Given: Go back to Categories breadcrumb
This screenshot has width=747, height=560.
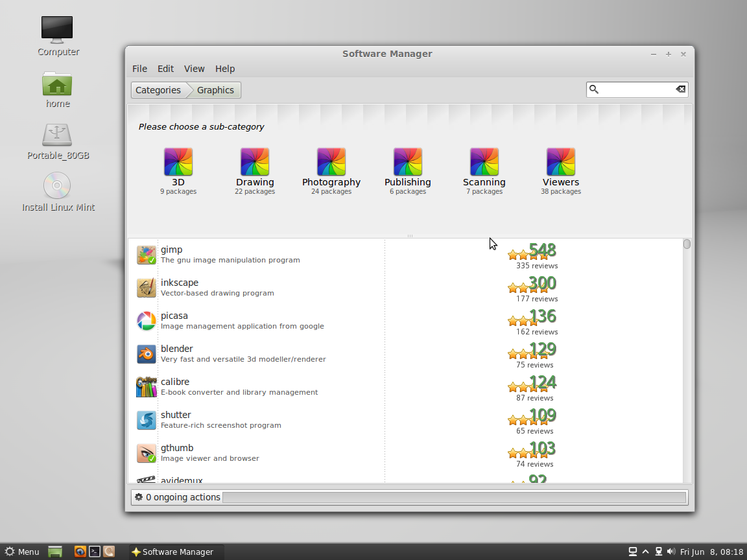Looking at the screenshot, I should pos(158,90).
